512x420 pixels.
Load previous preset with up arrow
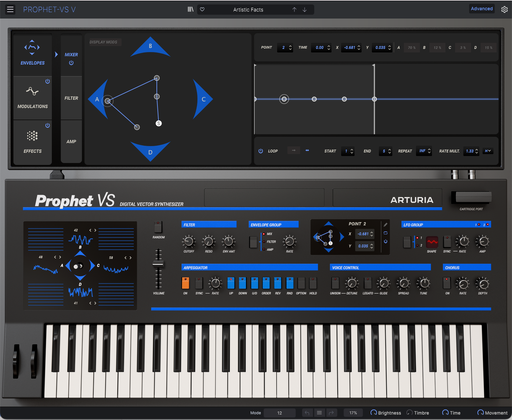pyautogui.click(x=294, y=10)
